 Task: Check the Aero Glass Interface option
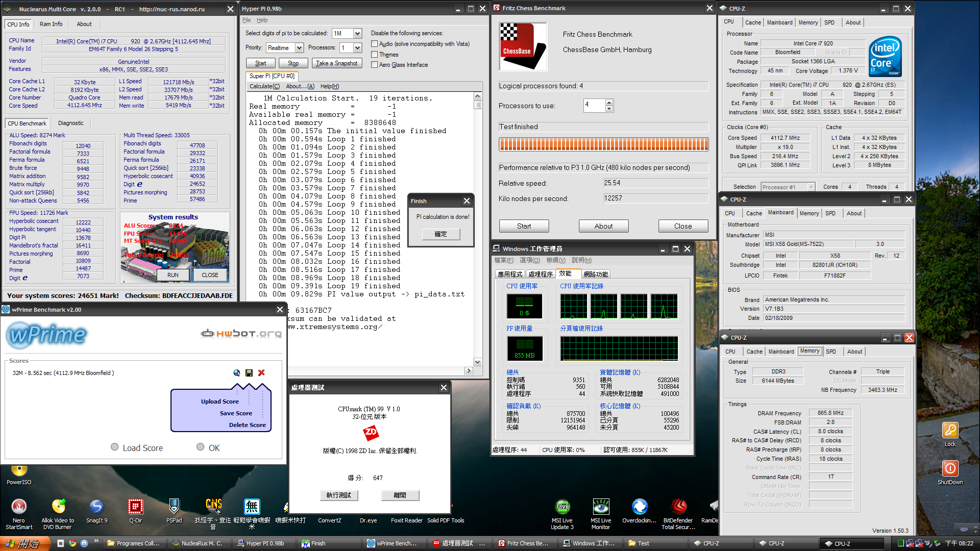374,65
